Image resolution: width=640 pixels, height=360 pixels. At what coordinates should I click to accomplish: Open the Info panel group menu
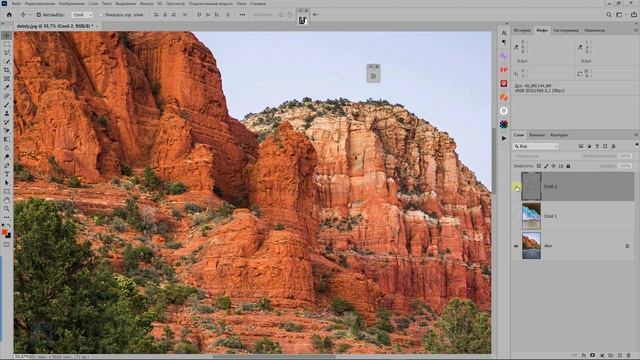point(636,30)
